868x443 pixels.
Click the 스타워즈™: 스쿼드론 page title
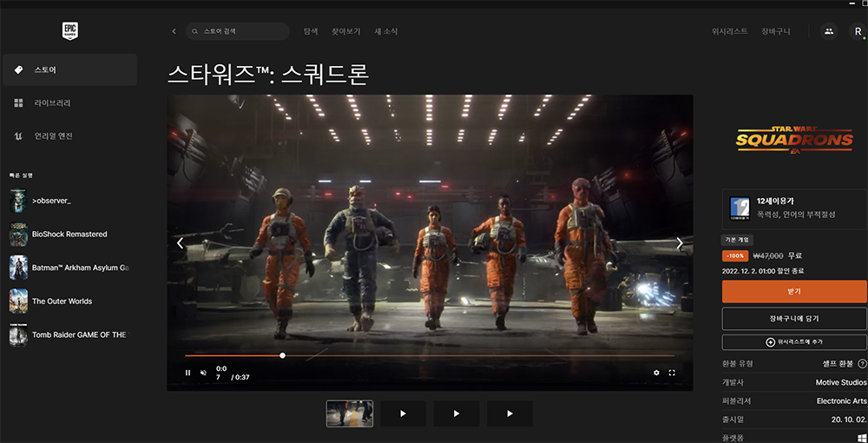[268, 74]
